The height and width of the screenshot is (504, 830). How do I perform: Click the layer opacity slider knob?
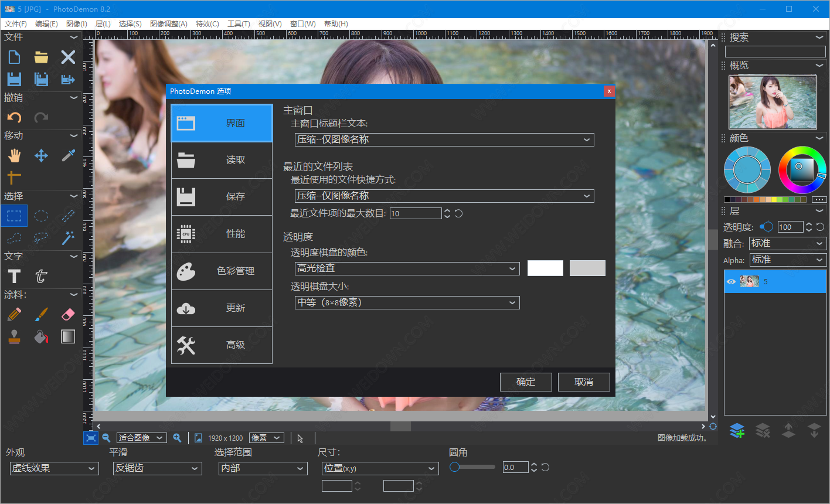tap(768, 227)
